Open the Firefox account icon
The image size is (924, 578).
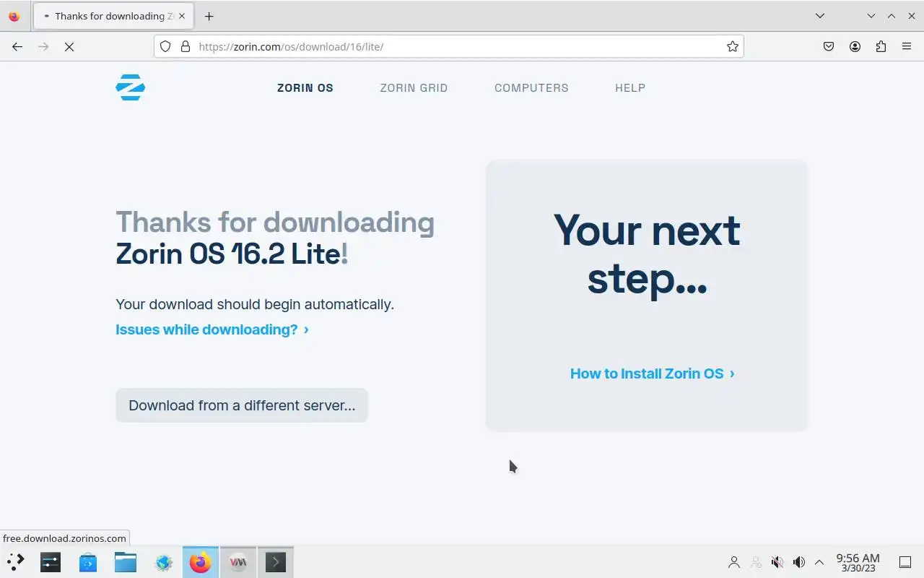pos(855,46)
